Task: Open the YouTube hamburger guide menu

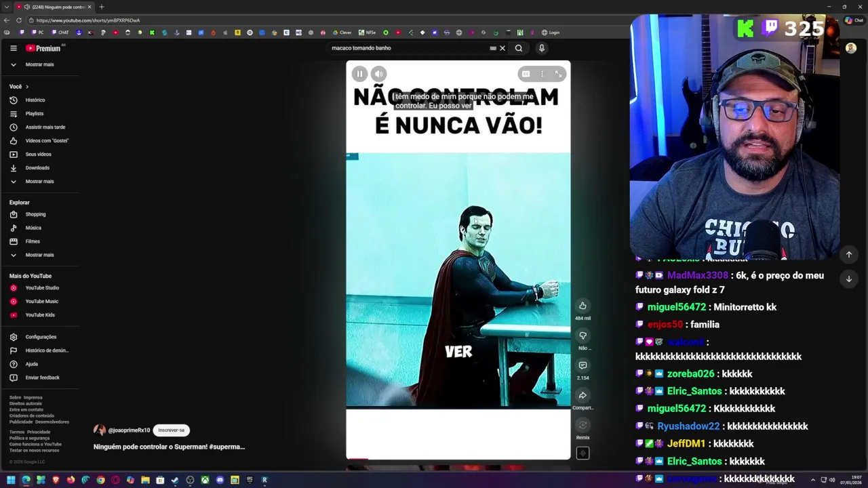Action: pos(13,48)
